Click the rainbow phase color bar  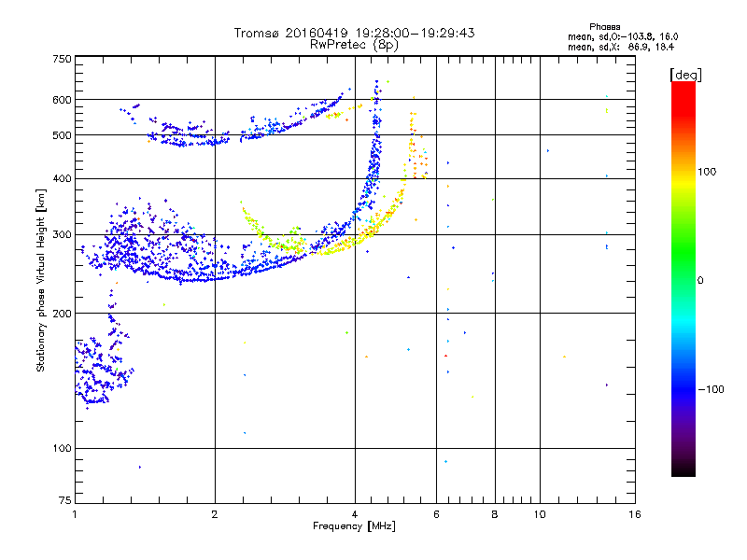pos(684,278)
